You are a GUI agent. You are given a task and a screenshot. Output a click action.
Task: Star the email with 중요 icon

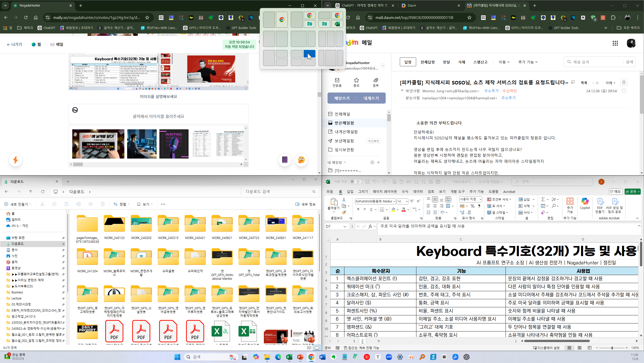[x=356, y=80]
